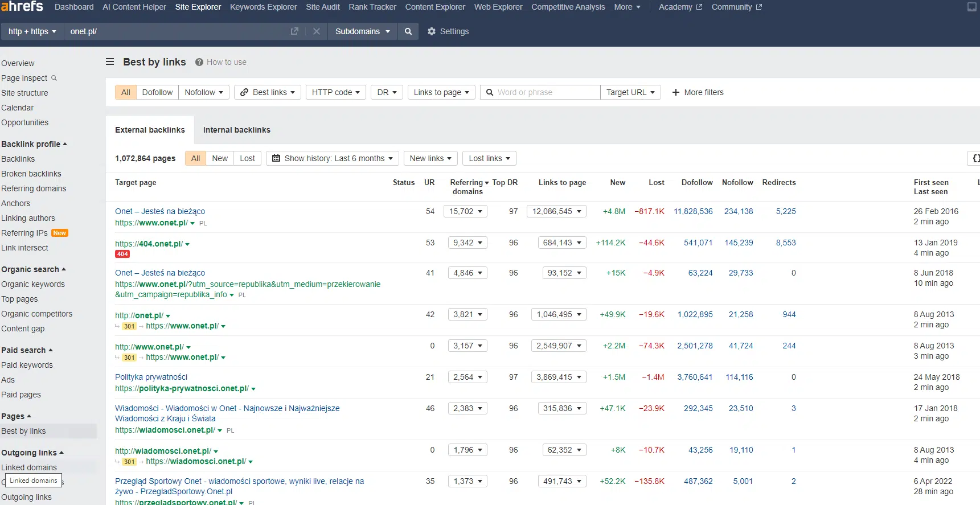Open Content Explorer
Viewport: 980px width, 505px height.
coord(435,7)
